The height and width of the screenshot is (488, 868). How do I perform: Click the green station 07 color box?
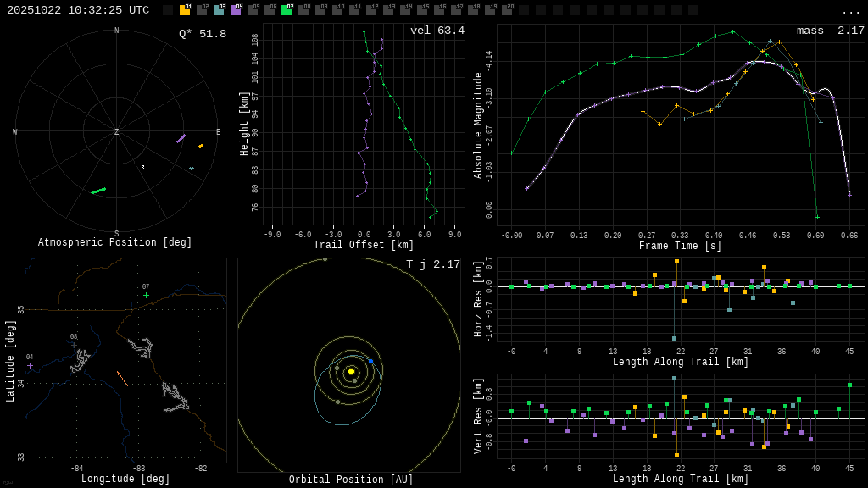click(287, 10)
